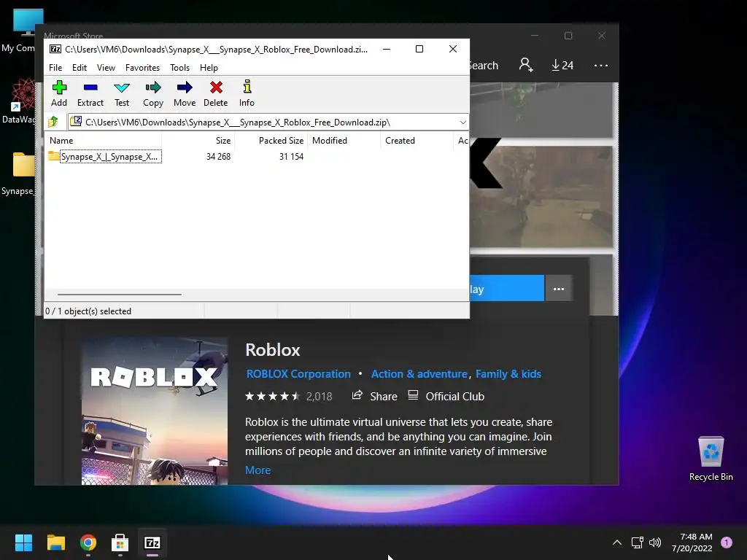Click the Roblox screenshot in Store gallery

[x=541, y=197]
